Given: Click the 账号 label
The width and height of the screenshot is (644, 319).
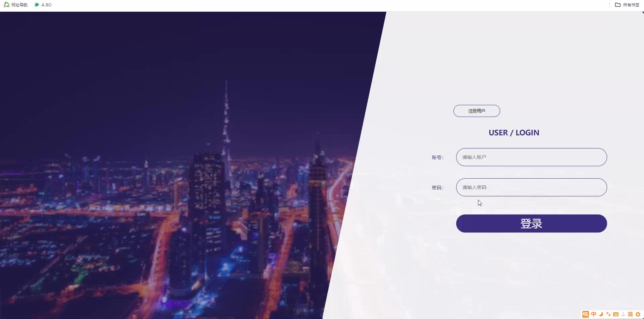Looking at the screenshot, I should point(437,157).
